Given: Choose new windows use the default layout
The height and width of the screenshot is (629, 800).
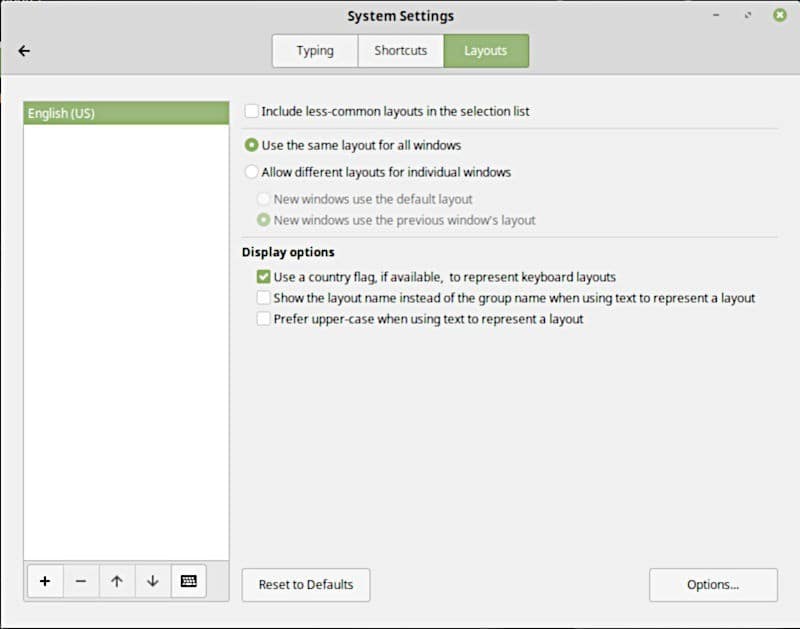Looking at the screenshot, I should point(263,198).
